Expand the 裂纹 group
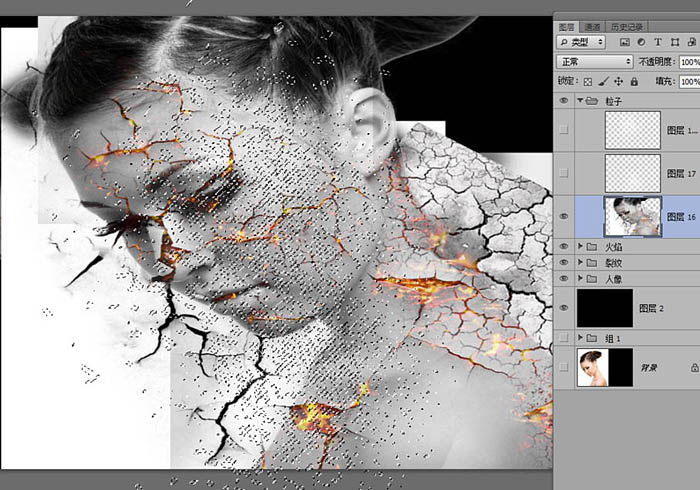700x490 pixels. (580, 262)
